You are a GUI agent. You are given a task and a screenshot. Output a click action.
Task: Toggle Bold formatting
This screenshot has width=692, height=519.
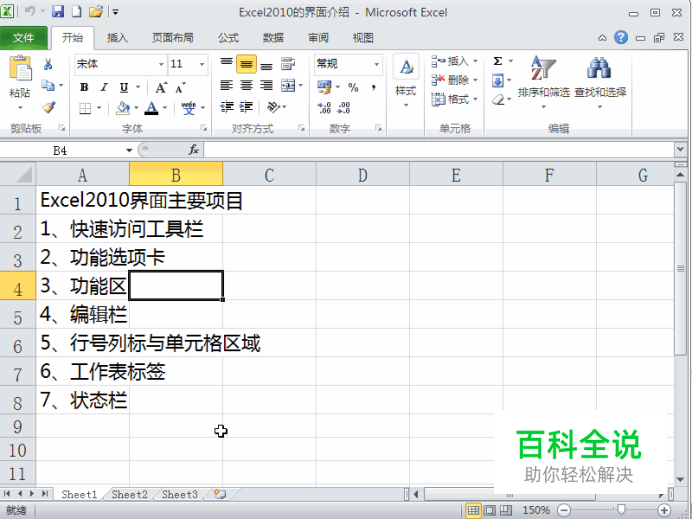tap(84, 87)
